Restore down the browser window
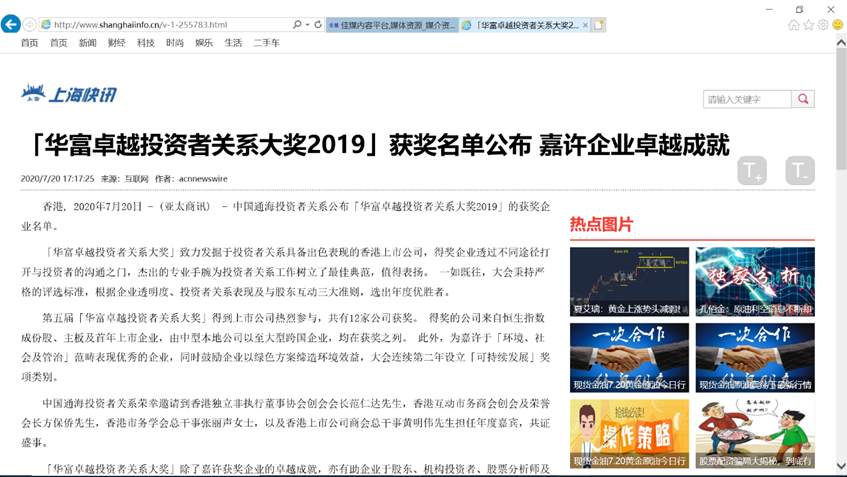The height and width of the screenshot is (477, 847). [799, 9]
